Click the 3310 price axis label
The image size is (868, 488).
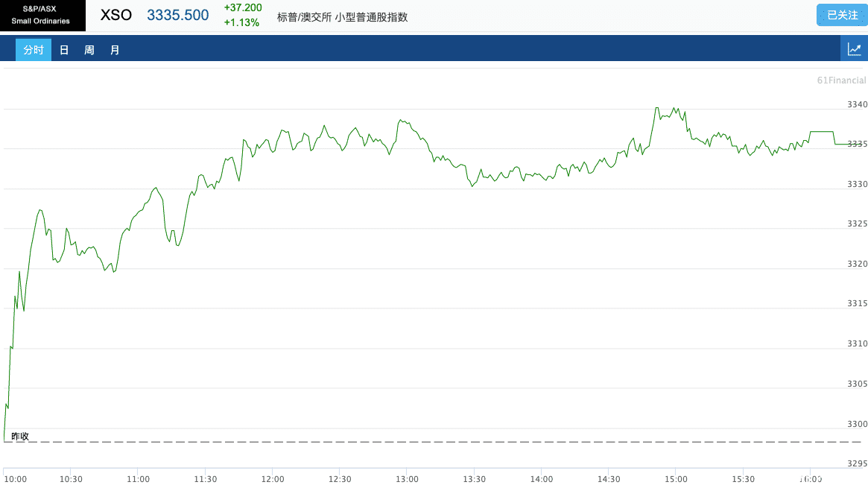tap(857, 343)
